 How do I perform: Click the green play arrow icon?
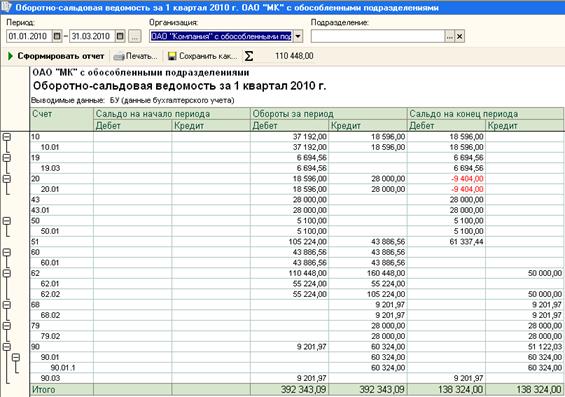10,56
